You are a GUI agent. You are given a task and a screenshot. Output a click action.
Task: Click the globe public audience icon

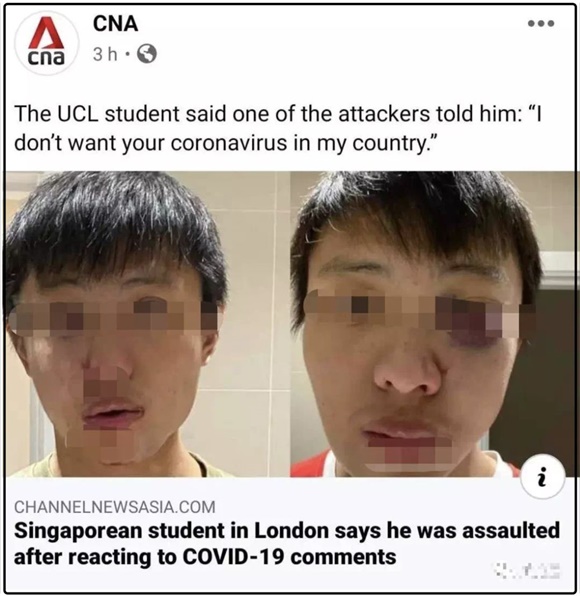[147, 54]
